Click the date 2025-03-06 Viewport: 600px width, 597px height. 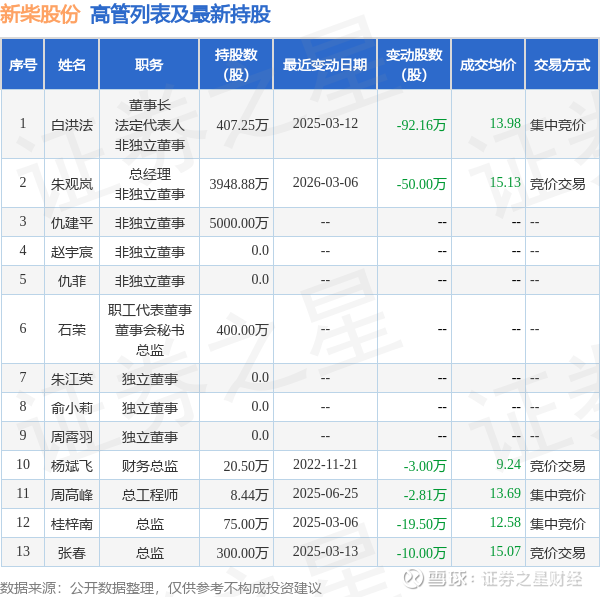tap(325, 522)
